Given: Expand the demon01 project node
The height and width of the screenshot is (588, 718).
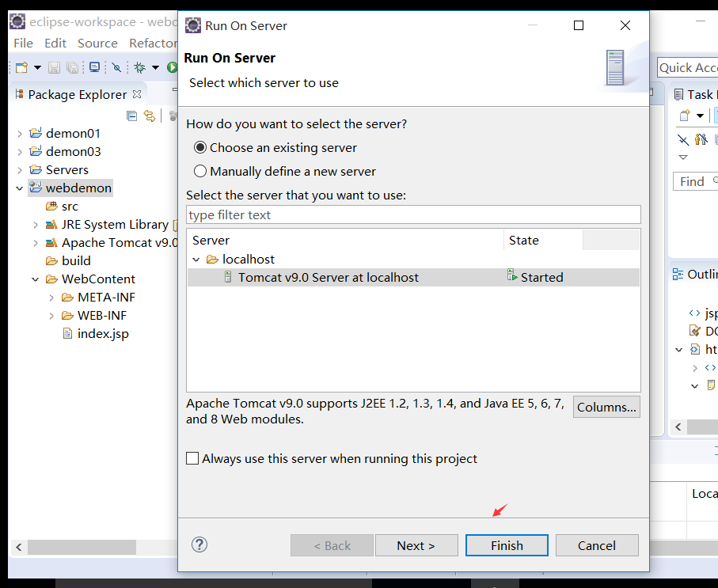Looking at the screenshot, I should (x=20, y=134).
